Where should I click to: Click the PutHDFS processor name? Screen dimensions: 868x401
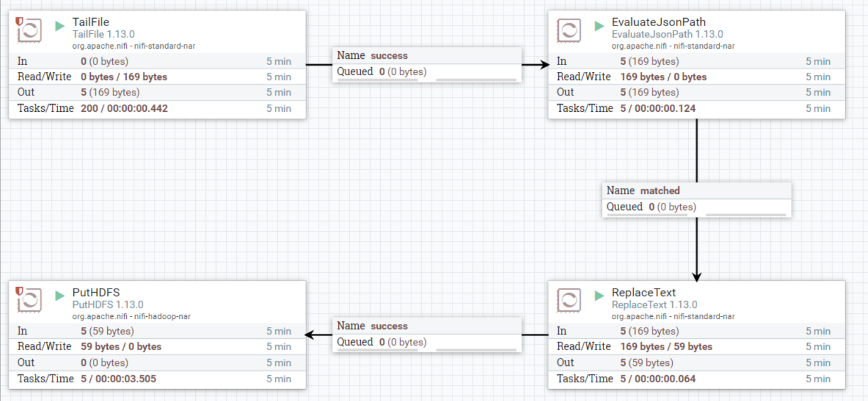(x=96, y=292)
